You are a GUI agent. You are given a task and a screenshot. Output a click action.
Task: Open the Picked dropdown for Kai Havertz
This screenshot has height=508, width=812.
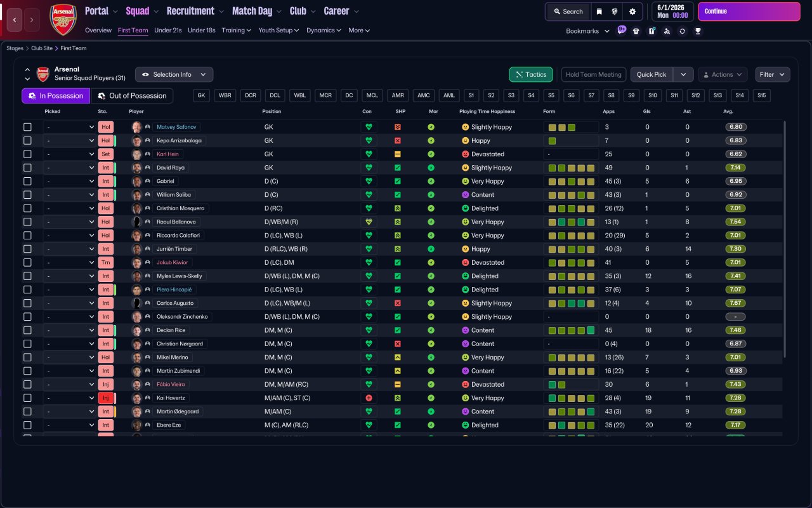pos(70,398)
